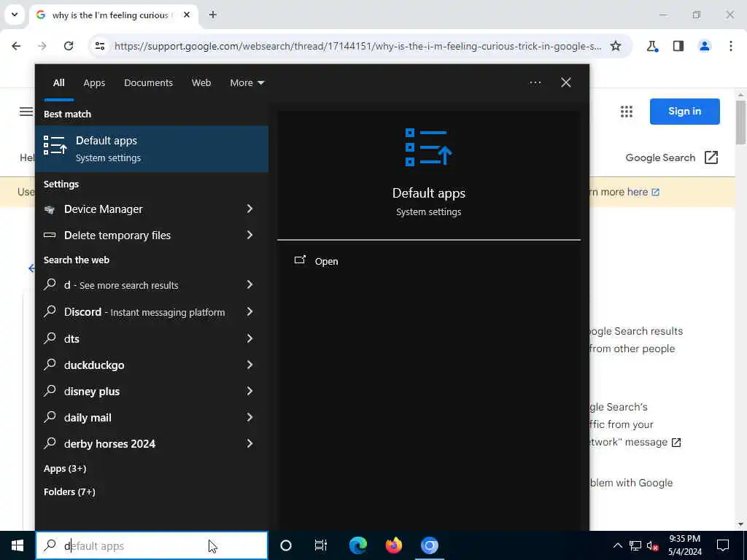Select the daily mail suggestion

tap(136, 417)
